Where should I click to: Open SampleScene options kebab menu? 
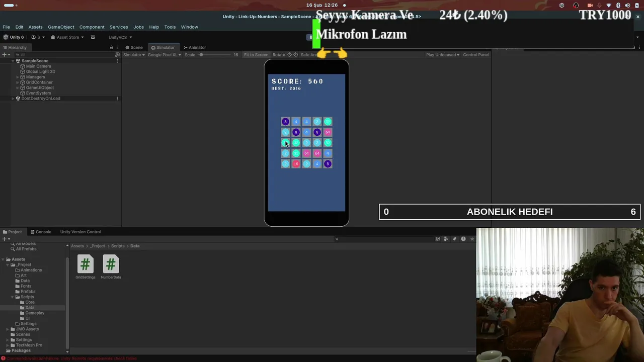click(117, 61)
